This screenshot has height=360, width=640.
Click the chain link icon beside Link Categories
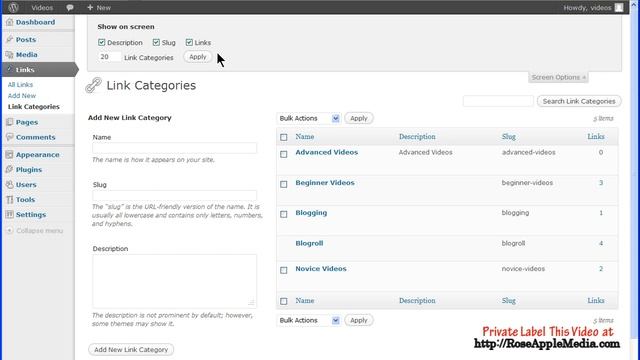[93, 85]
